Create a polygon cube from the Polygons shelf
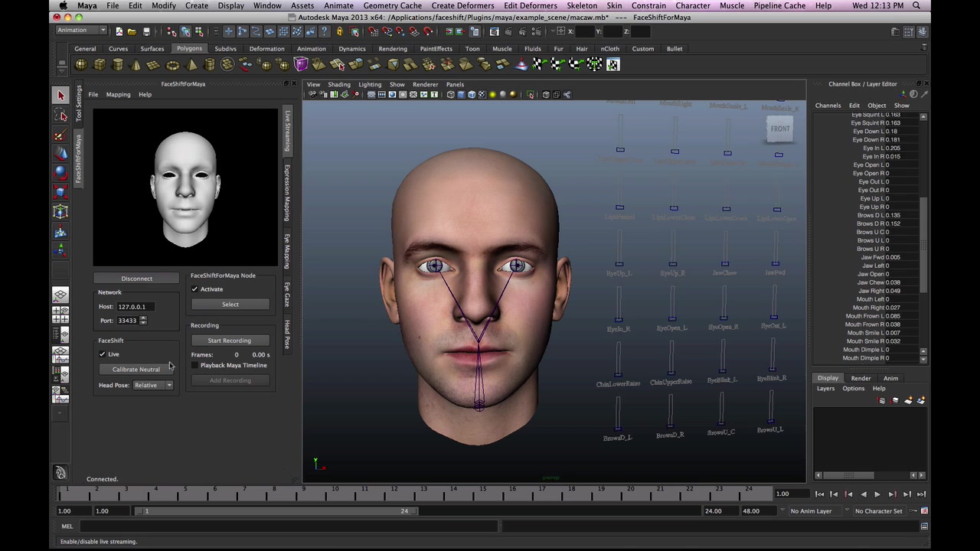The width and height of the screenshot is (980, 551). 100,64
